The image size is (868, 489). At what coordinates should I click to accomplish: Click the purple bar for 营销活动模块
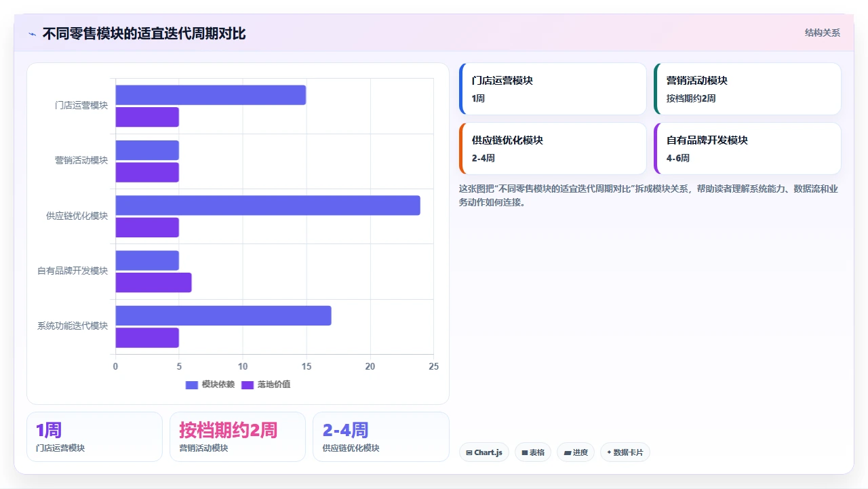[147, 172]
